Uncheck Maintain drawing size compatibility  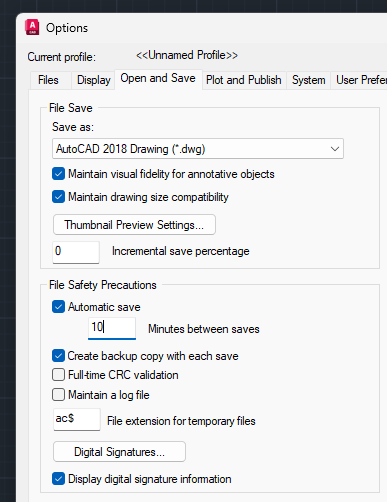point(58,197)
